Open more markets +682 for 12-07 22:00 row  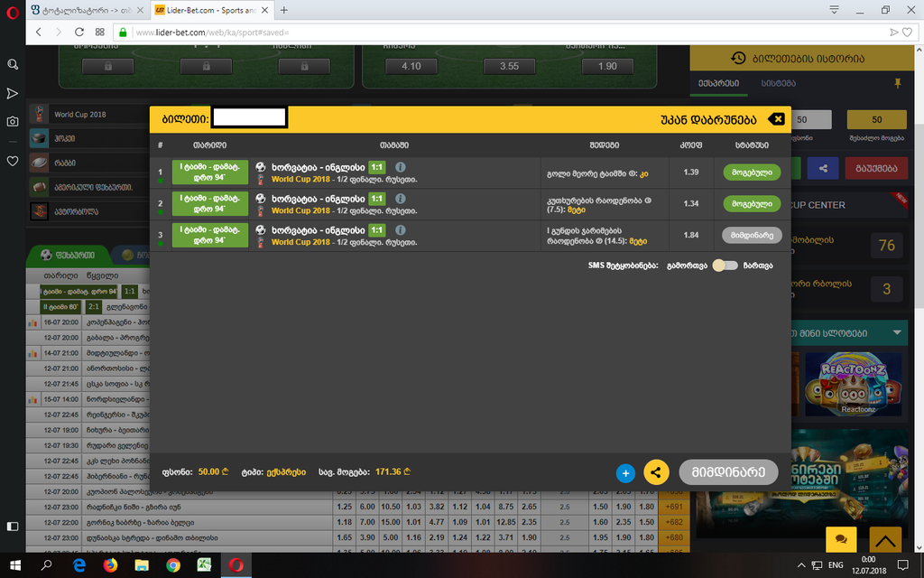click(x=673, y=522)
